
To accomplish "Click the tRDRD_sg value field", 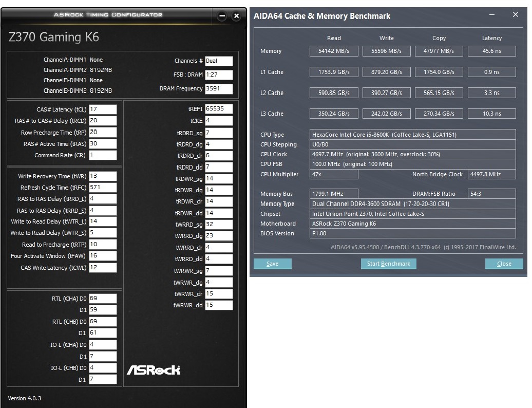I will [x=219, y=133].
